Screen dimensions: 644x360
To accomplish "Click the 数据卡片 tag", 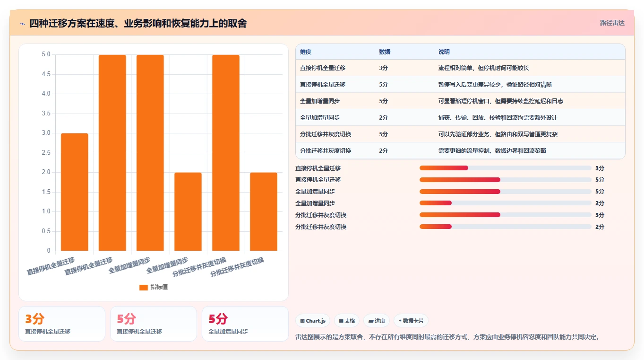I will [x=411, y=321].
